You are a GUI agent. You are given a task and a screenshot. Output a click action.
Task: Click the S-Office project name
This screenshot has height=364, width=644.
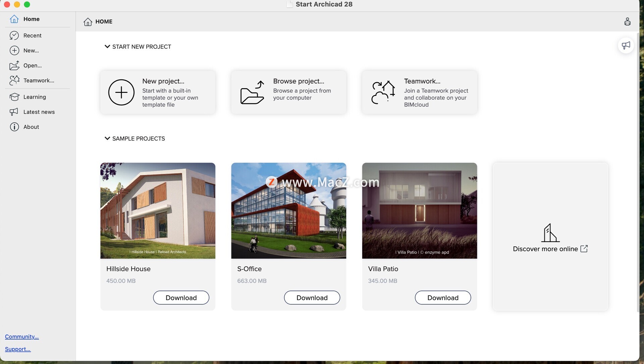pyautogui.click(x=249, y=269)
